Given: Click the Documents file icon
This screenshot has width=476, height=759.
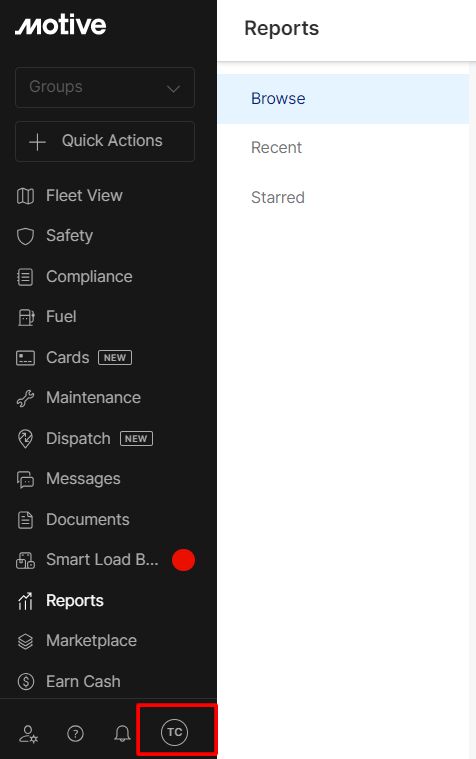Looking at the screenshot, I should [x=25, y=520].
